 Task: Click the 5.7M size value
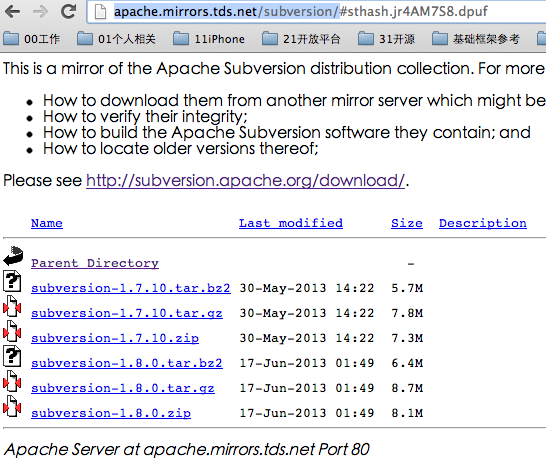point(407,288)
